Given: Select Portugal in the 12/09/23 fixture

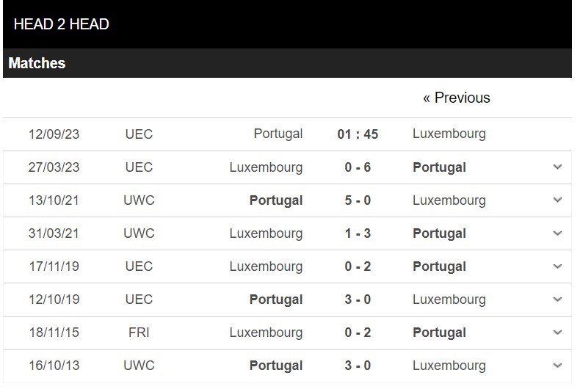Looking at the screenshot, I should [x=278, y=134].
